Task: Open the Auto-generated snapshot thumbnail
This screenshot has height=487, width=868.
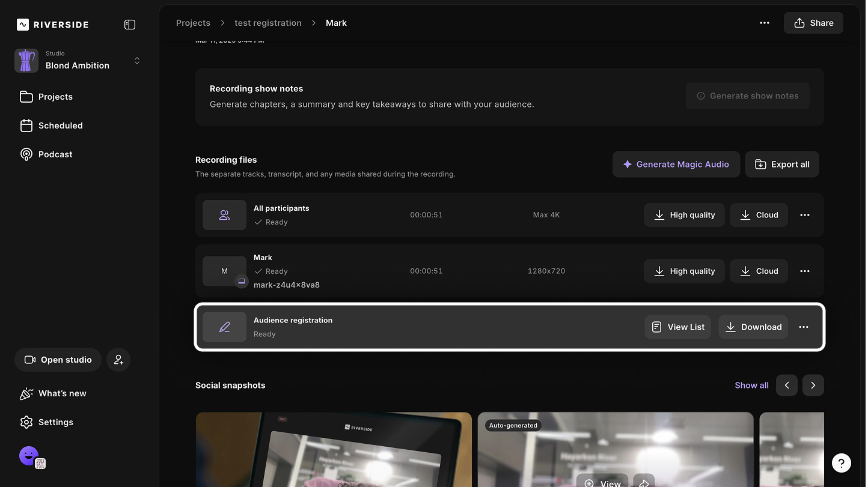Action: pyautogui.click(x=615, y=450)
